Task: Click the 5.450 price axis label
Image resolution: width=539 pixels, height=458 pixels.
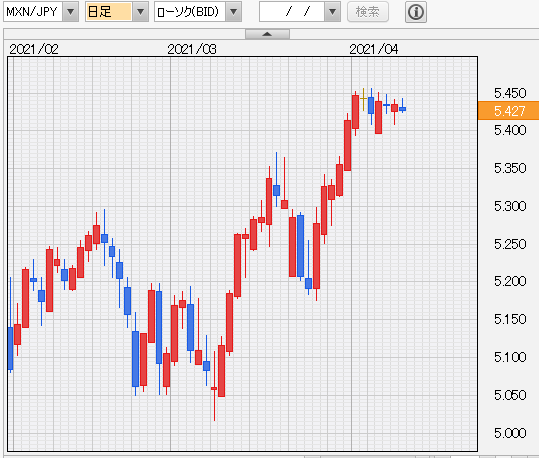Action: pyautogui.click(x=510, y=93)
